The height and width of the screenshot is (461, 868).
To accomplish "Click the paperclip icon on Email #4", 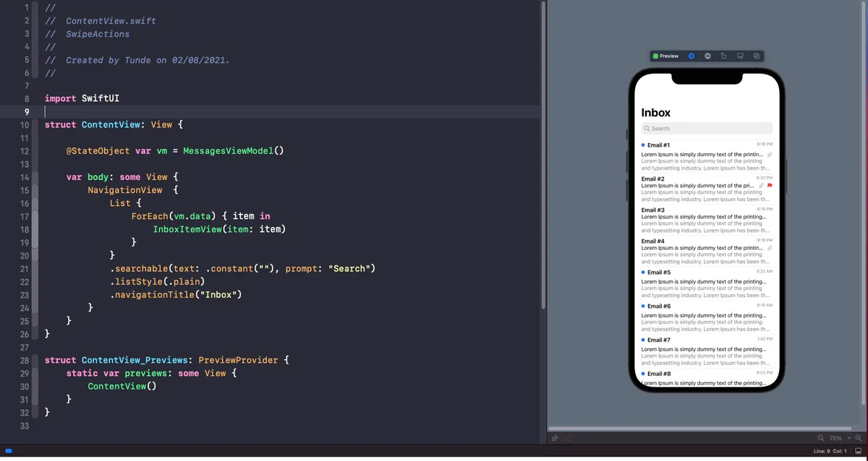I will [770, 249].
